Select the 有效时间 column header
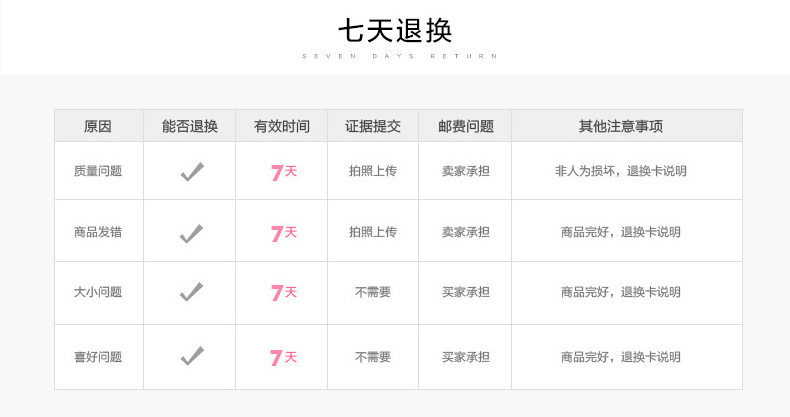Screen dimensions: 790x417 [x=282, y=127]
